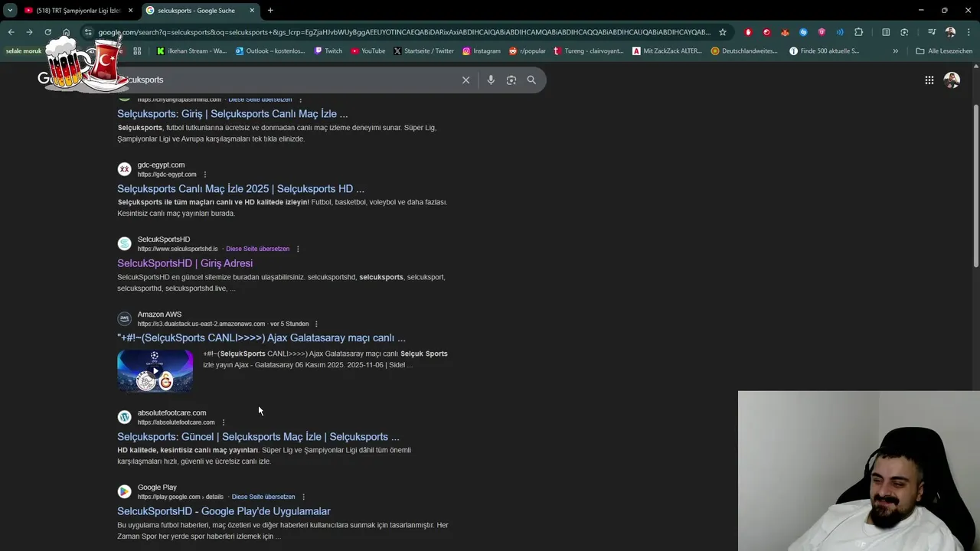
Task: Open the Finde 500 aktuelle bookmark
Action: [x=824, y=51]
